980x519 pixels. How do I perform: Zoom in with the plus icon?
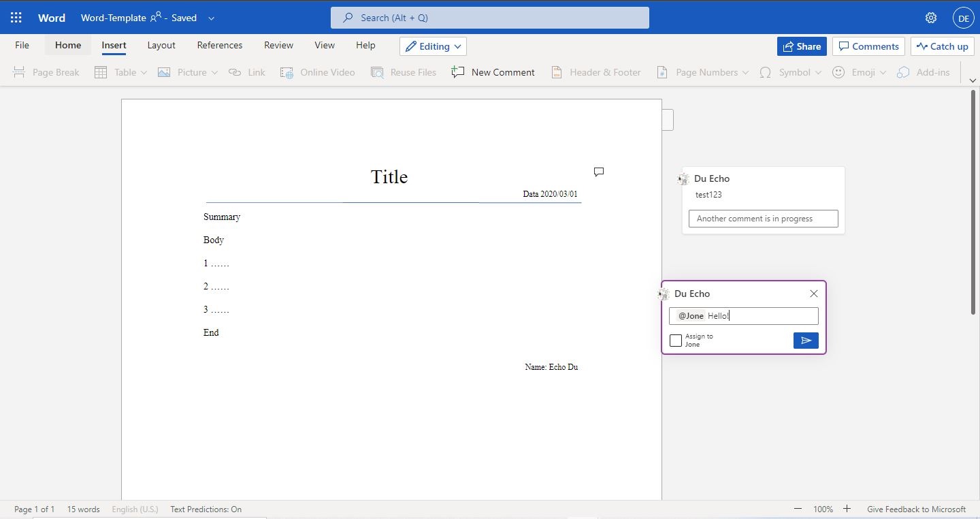[847, 509]
